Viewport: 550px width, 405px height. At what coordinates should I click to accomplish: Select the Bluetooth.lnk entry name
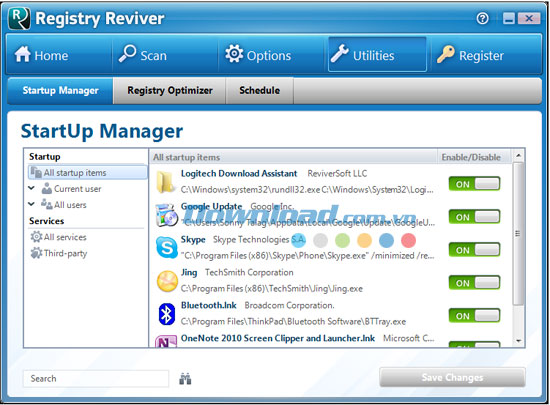pyautogui.click(x=209, y=305)
